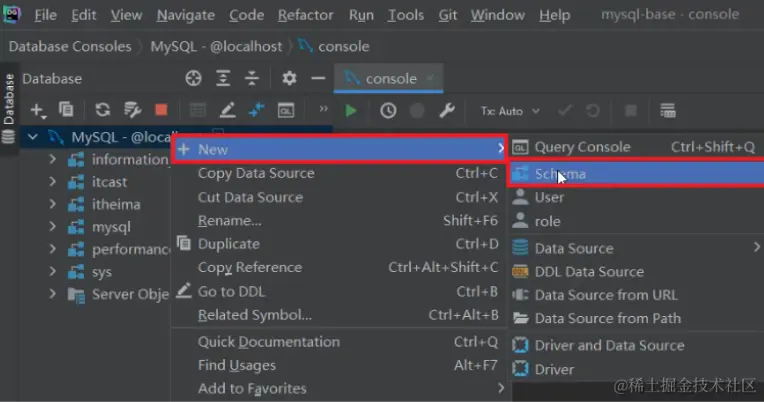Click the Commit checkmark icon
Viewport: 764px width, 402px height.
(565, 111)
